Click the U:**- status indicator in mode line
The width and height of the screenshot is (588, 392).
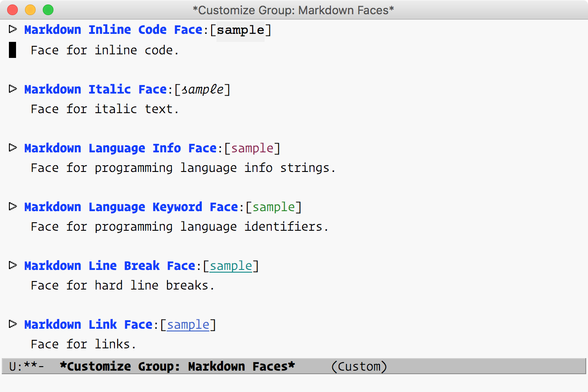pyautogui.click(x=27, y=367)
